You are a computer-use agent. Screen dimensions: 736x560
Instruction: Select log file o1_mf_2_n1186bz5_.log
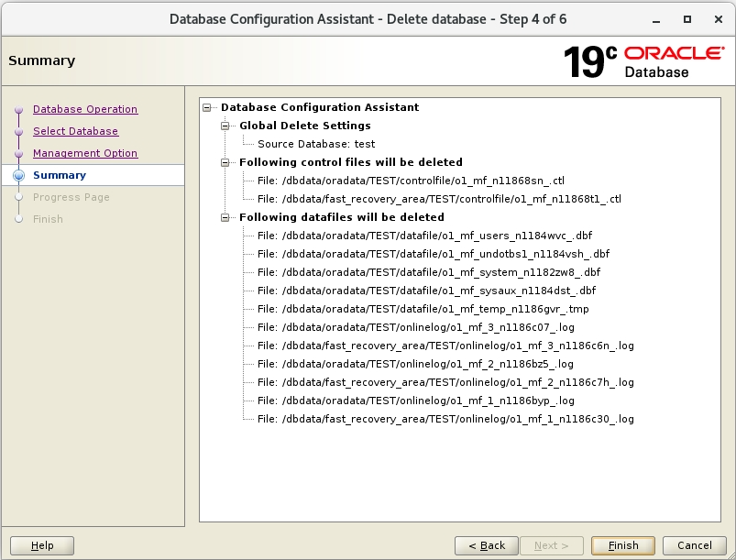coord(415,364)
